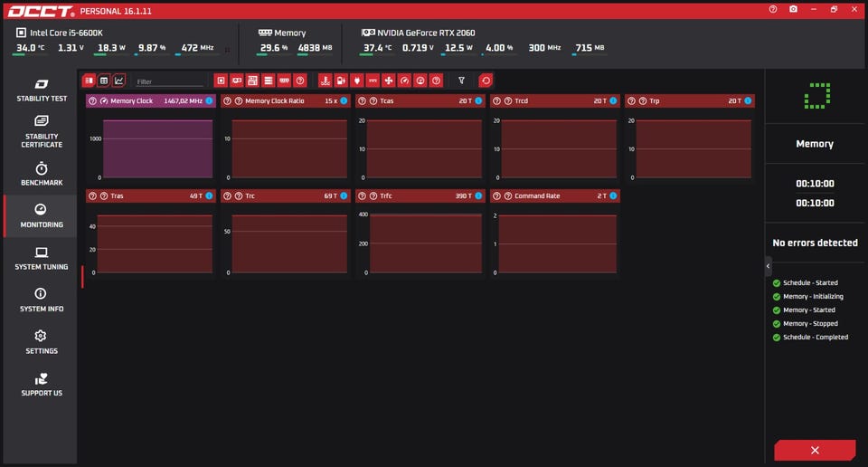The width and height of the screenshot is (868, 467).
Task: Click the Trfc blue info dot
Action: coord(478,196)
